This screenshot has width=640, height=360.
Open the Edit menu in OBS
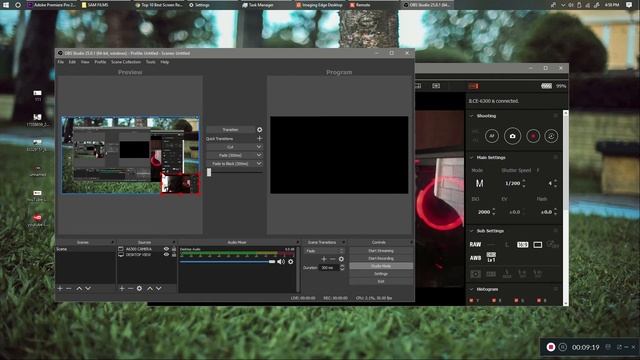pyautogui.click(x=72, y=62)
